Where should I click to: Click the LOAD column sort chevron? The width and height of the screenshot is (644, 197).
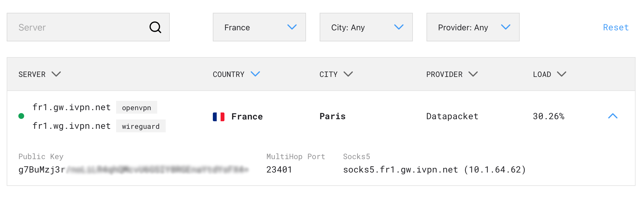point(561,74)
